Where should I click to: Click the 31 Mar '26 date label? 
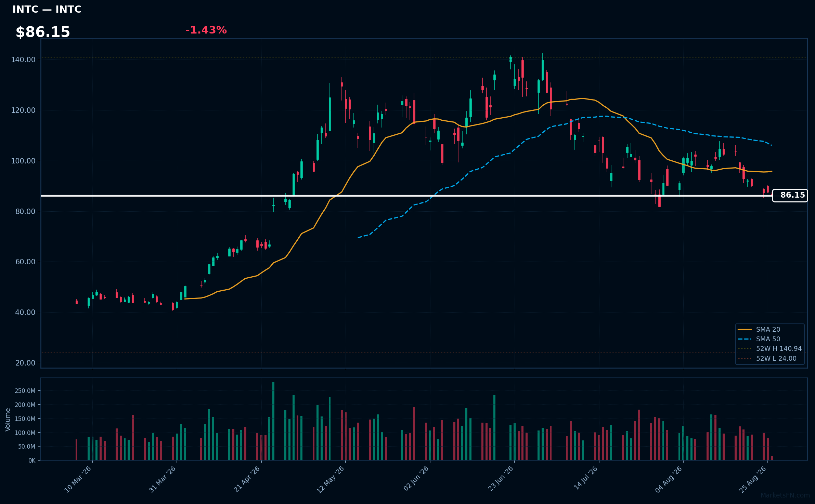point(162,479)
